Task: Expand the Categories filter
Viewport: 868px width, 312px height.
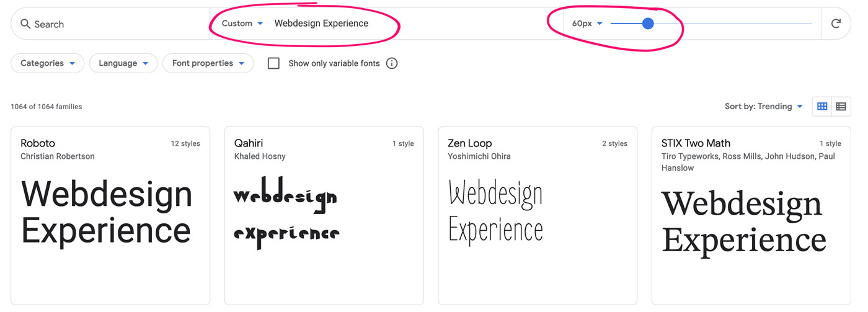Action: 48,63
